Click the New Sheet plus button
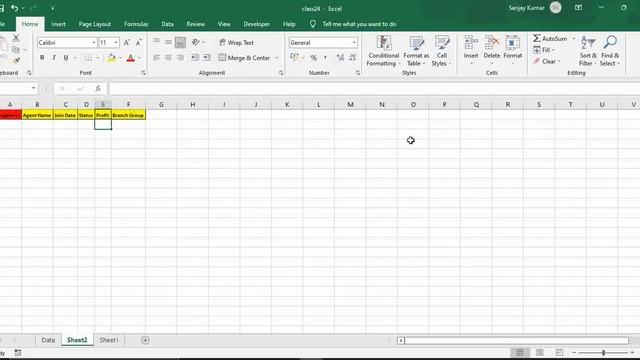 (145, 340)
